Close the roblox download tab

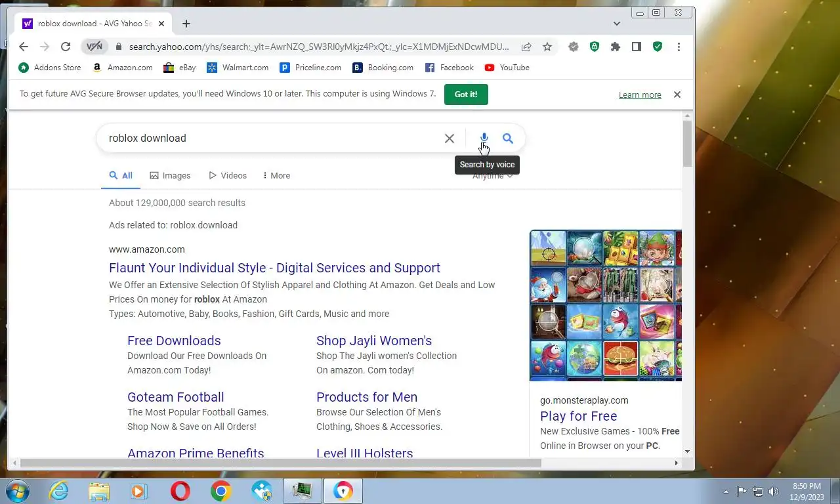(161, 24)
